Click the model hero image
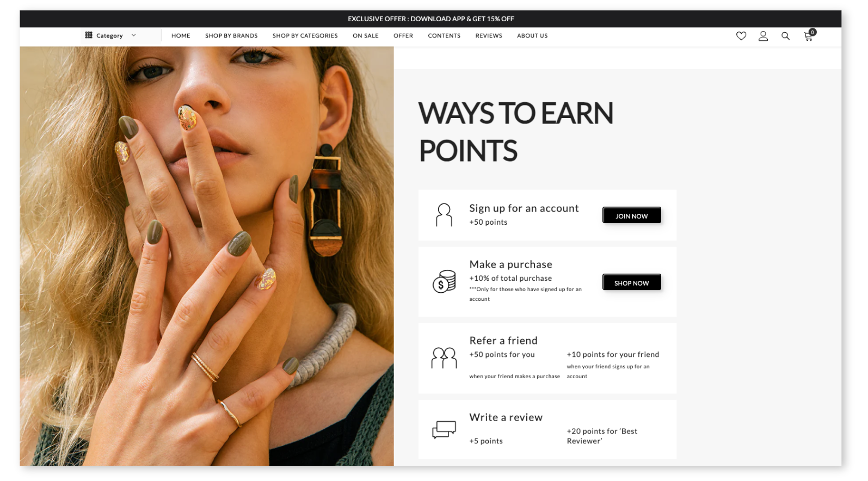Image resolution: width=868 pixels, height=481 pixels. coord(207,256)
